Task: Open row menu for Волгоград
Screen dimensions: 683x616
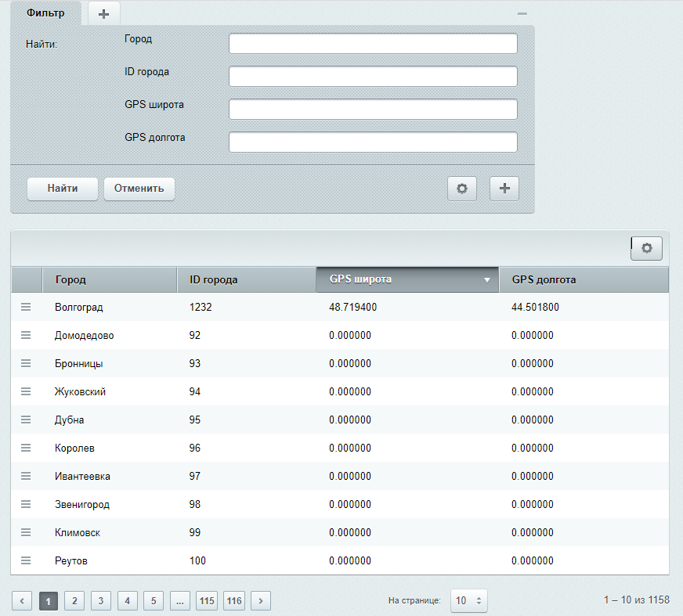Action: tap(26, 308)
